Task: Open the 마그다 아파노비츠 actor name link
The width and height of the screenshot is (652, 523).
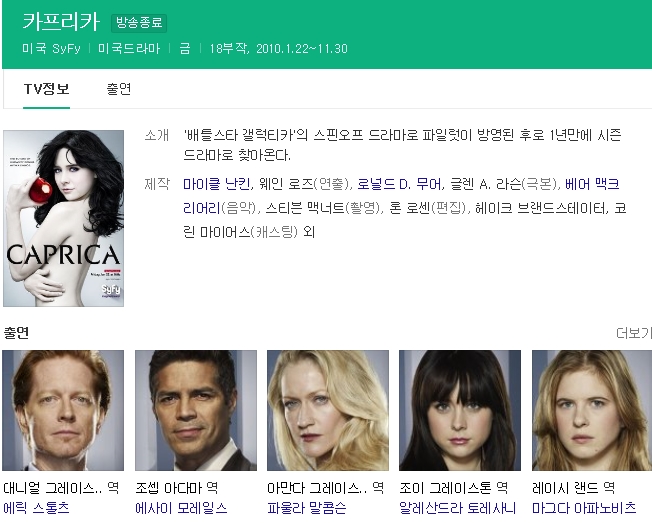Action: 584,509
